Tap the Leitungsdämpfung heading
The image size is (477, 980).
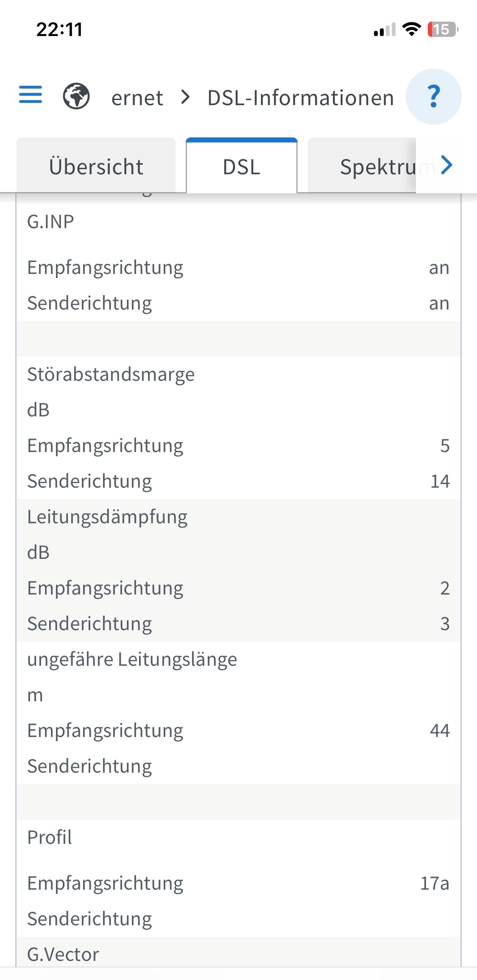click(x=107, y=517)
